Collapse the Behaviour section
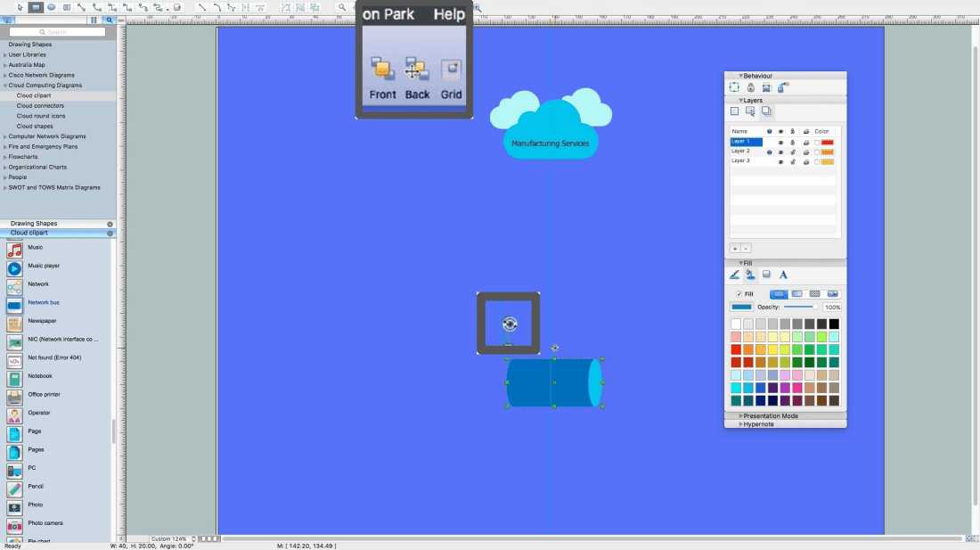The height and width of the screenshot is (550, 980). tap(740, 76)
